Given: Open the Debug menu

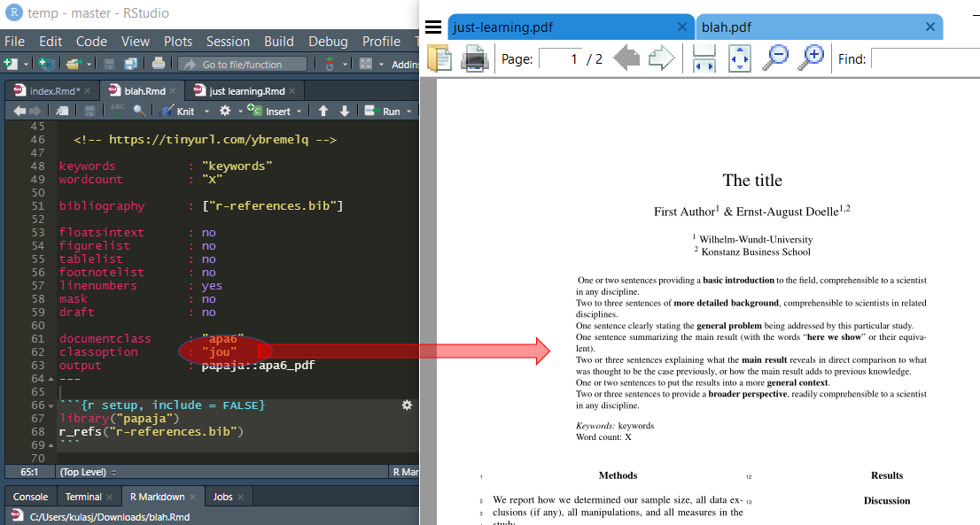Looking at the screenshot, I should click(328, 42).
